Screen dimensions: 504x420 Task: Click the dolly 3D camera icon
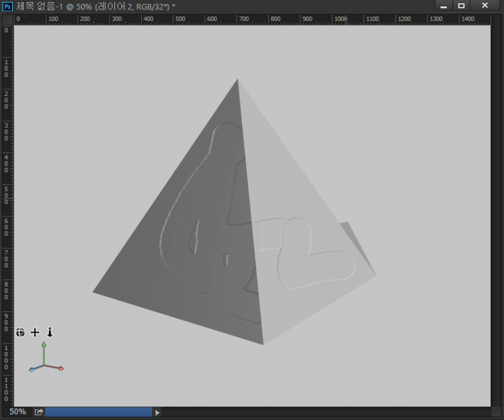click(x=50, y=332)
